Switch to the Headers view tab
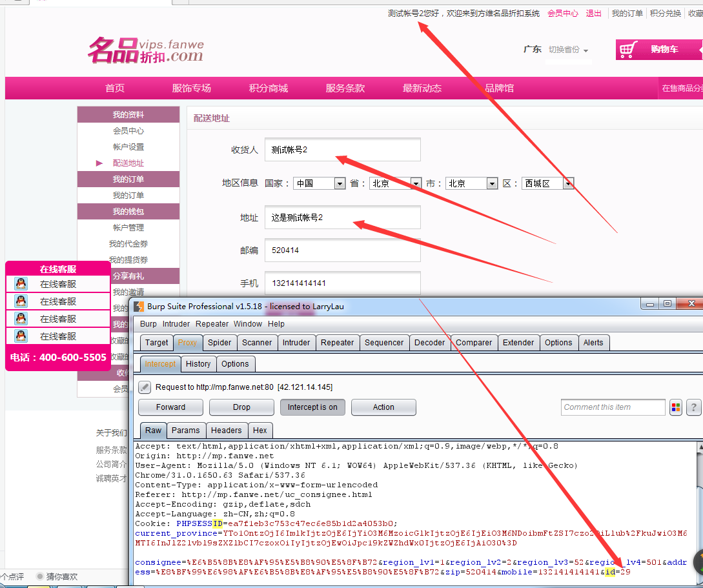 click(x=227, y=431)
